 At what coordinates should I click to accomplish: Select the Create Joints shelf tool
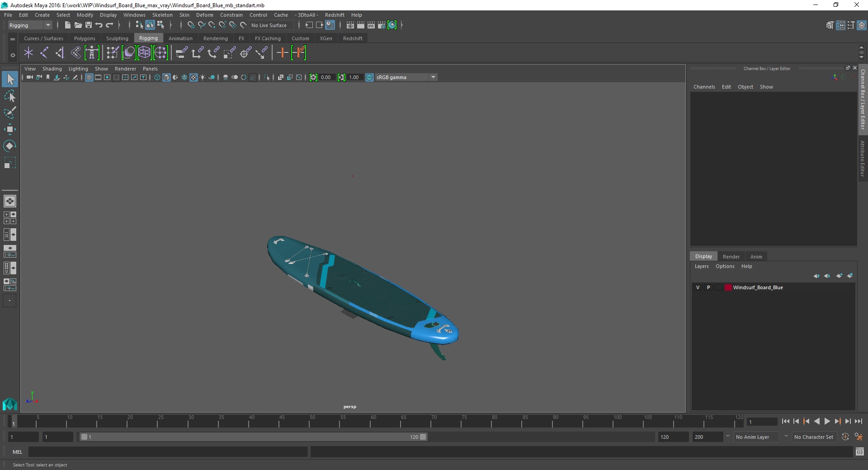click(44, 53)
